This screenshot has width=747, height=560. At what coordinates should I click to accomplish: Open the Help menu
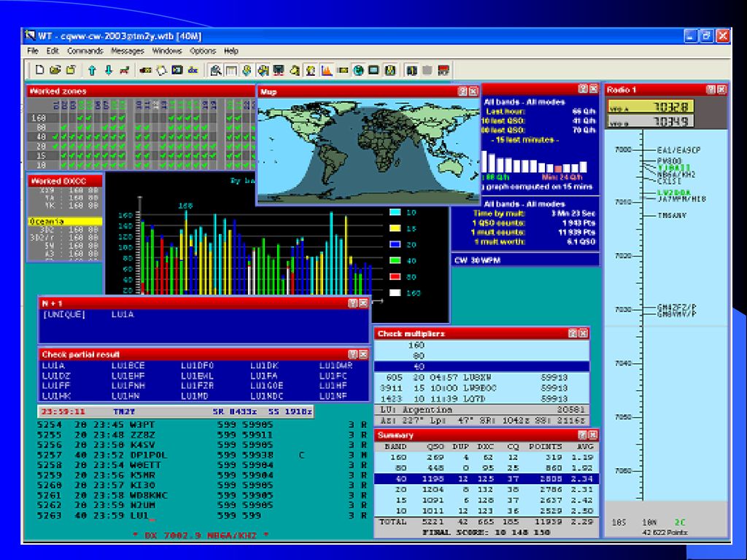231,51
